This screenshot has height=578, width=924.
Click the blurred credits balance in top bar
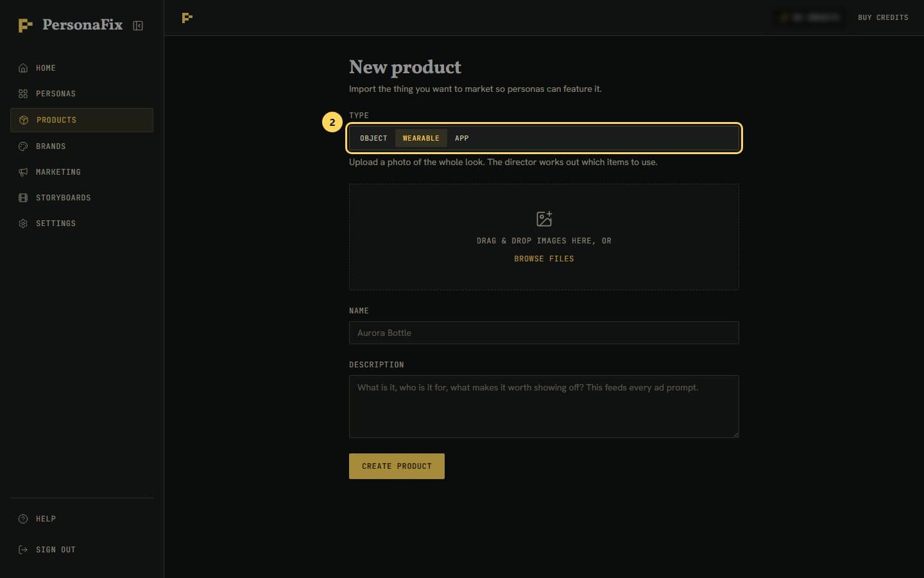pos(809,17)
